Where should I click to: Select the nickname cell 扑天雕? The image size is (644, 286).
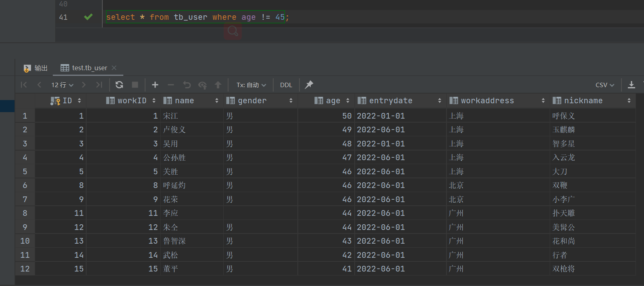(x=592, y=213)
